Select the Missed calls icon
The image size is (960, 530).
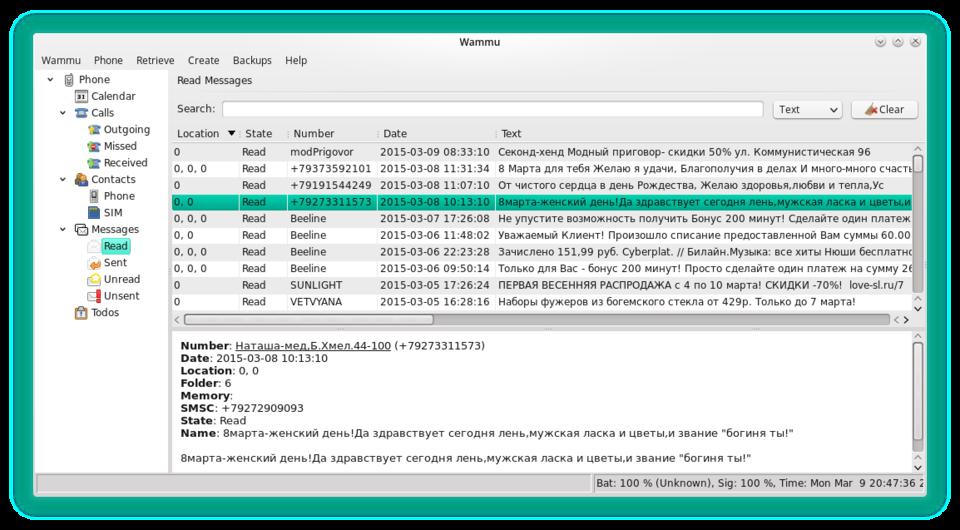tap(94, 146)
